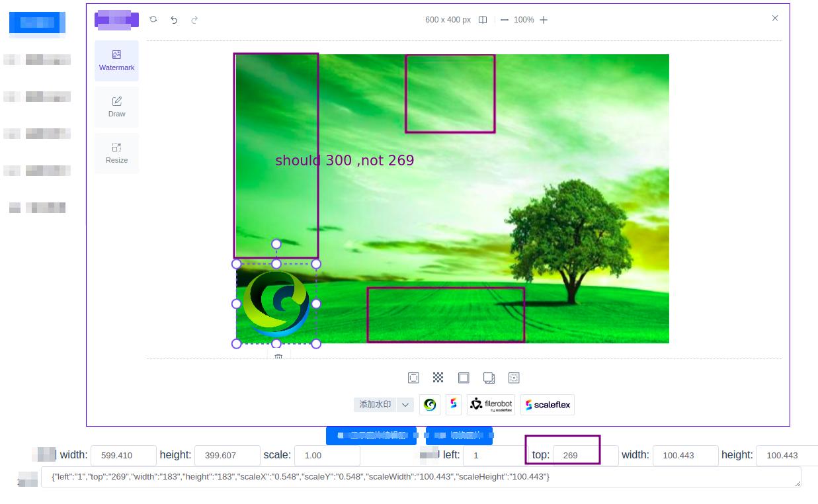Close the image editor dialog
818x504 pixels.
coord(774,19)
